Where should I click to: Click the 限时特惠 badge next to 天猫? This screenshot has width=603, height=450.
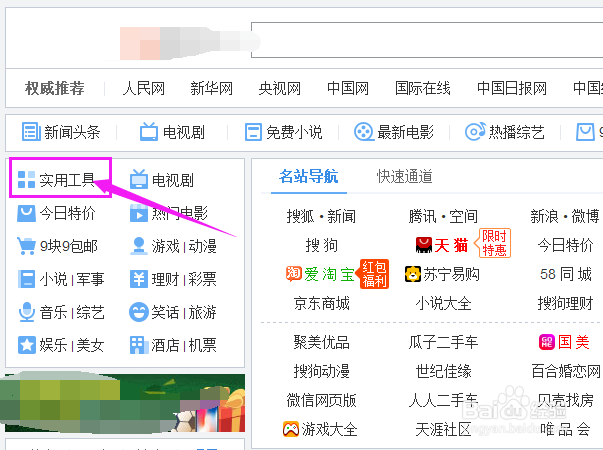coord(495,243)
